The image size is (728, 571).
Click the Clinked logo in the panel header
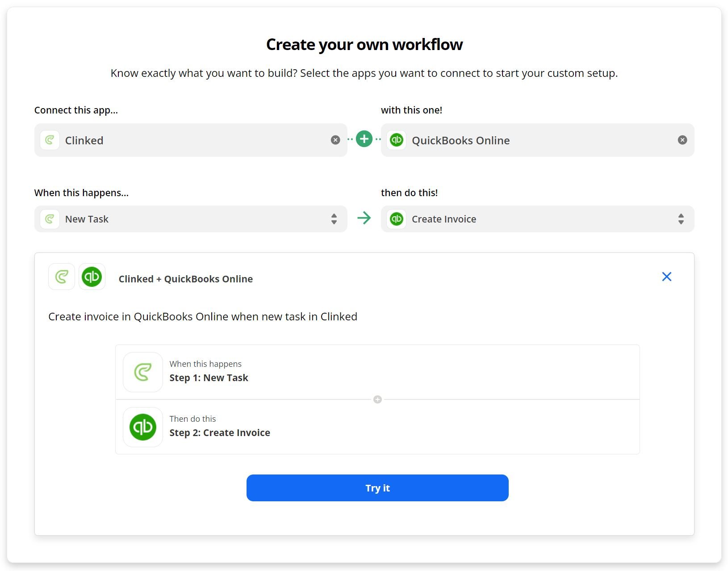click(x=62, y=277)
